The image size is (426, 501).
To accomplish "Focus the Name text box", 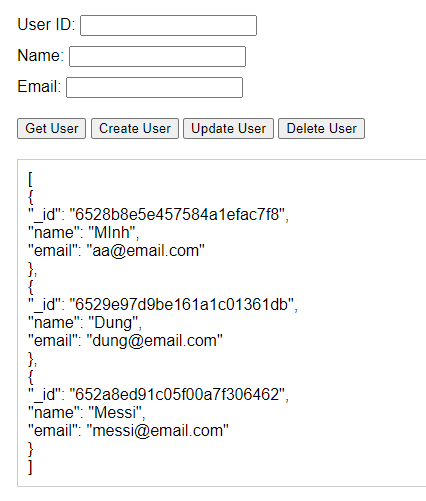I will point(157,56).
